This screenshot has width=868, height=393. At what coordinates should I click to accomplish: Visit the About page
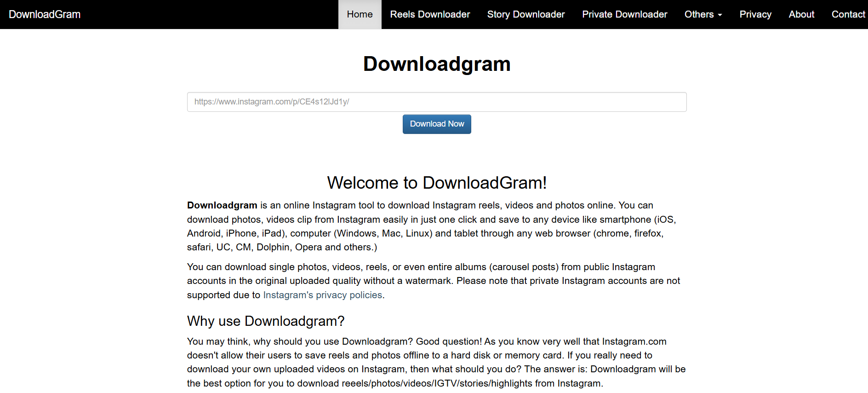801,14
